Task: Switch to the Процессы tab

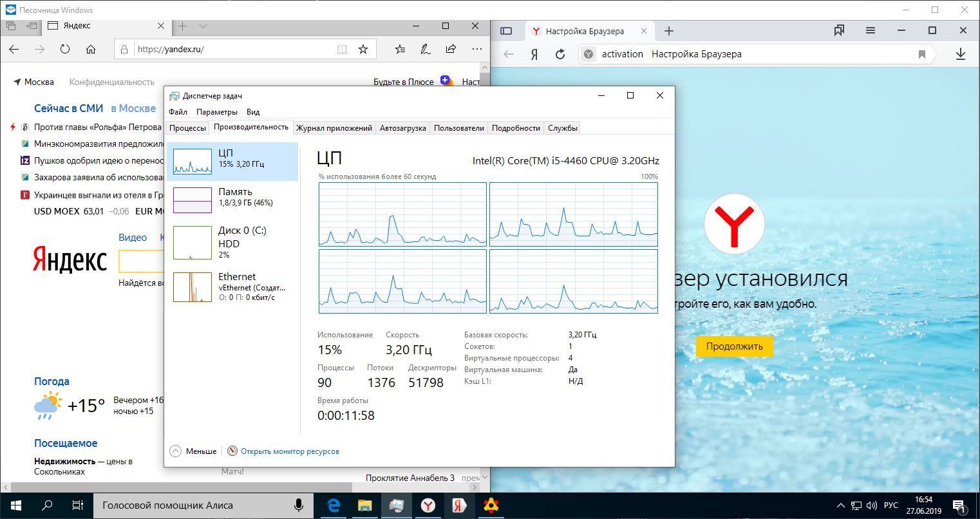Action: pos(187,127)
